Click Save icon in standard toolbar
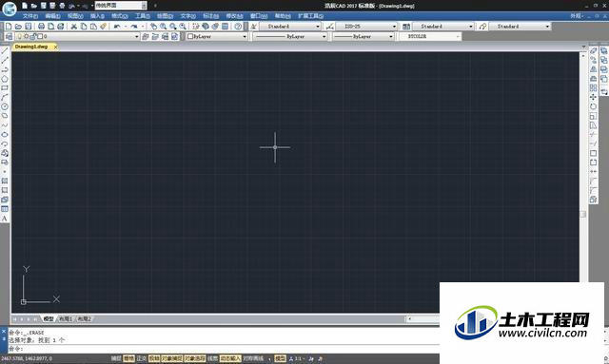 (28, 27)
